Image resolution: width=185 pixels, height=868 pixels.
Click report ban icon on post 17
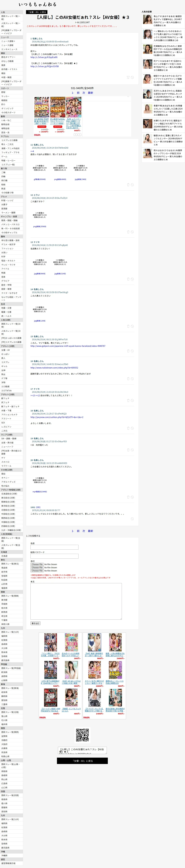point(132,401)
